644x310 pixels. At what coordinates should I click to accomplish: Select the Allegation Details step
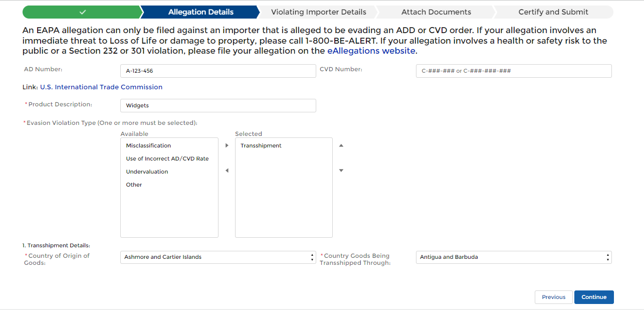tap(200, 12)
